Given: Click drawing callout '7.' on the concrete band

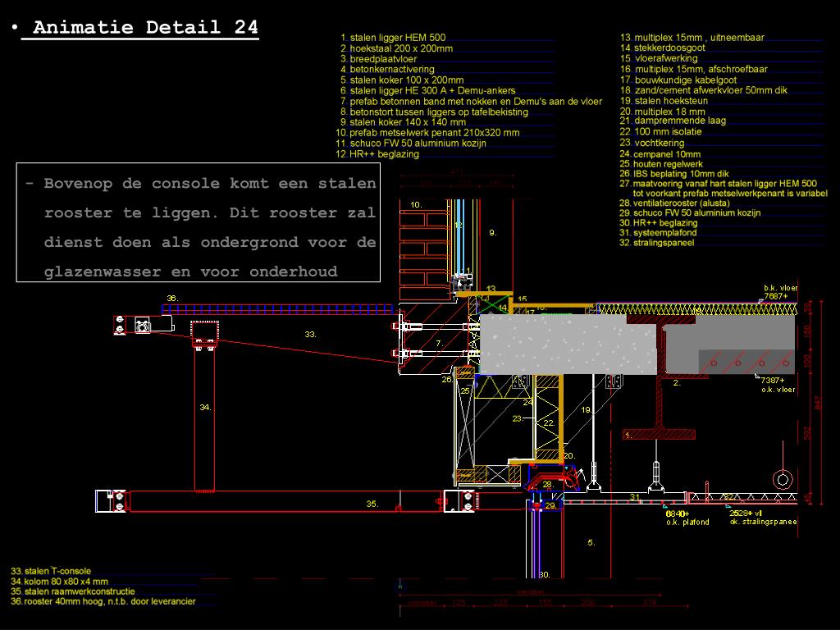Looking at the screenshot, I should coord(440,344).
